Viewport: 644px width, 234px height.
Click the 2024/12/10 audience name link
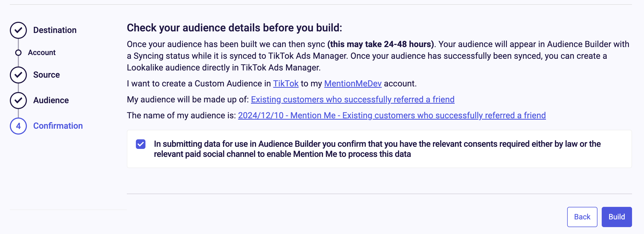tap(392, 115)
